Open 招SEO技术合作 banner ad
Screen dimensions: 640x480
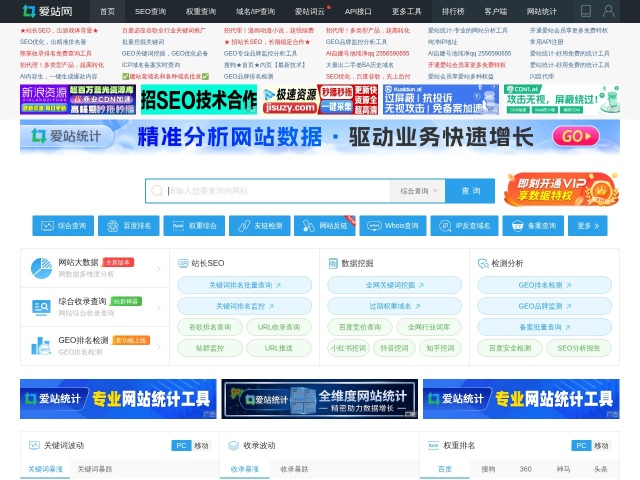coord(199,99)
